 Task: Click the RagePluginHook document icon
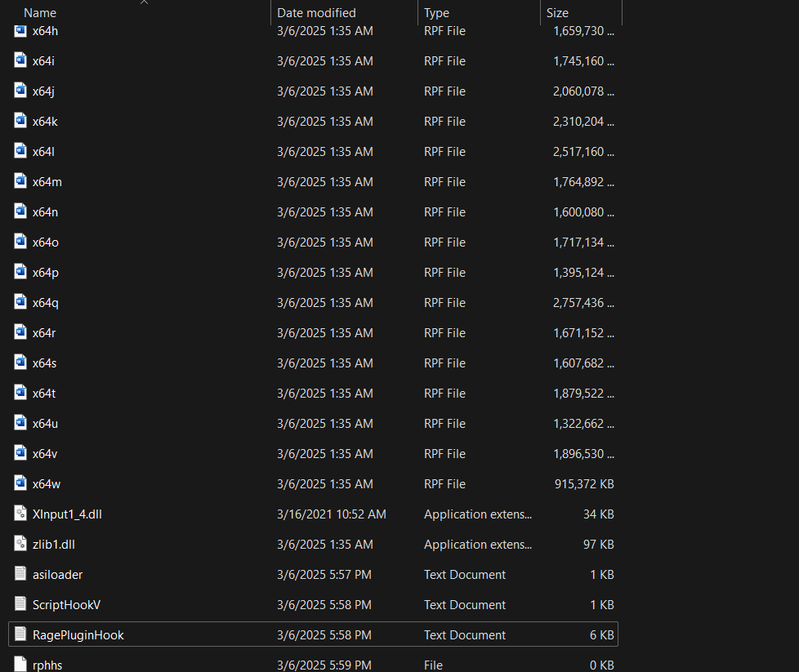click(21, 634)
